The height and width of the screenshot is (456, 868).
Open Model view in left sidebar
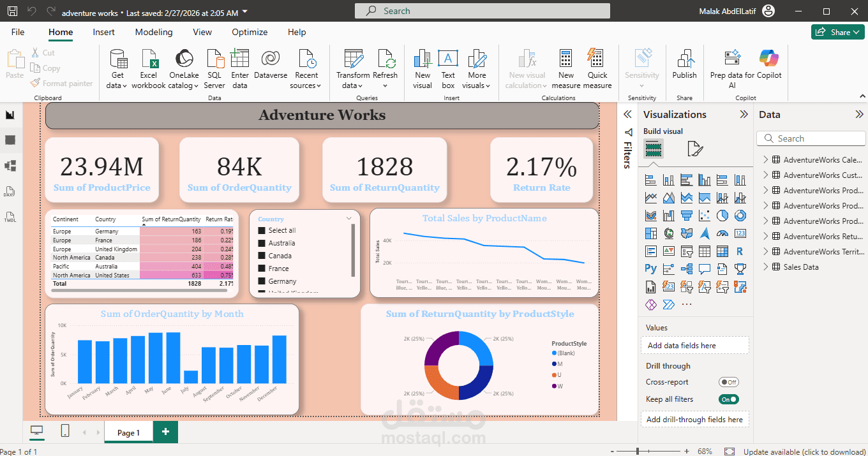coord(10,166)
